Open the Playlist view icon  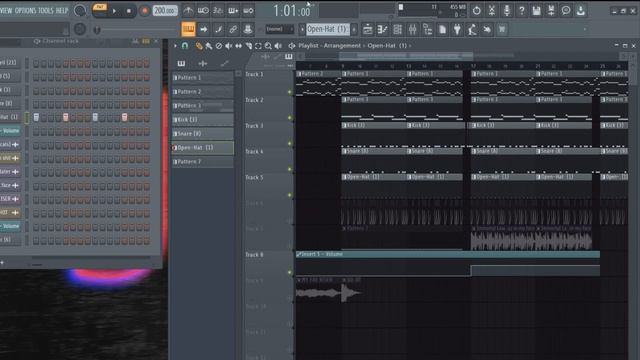pyautogui.click(x=367, y=29)
